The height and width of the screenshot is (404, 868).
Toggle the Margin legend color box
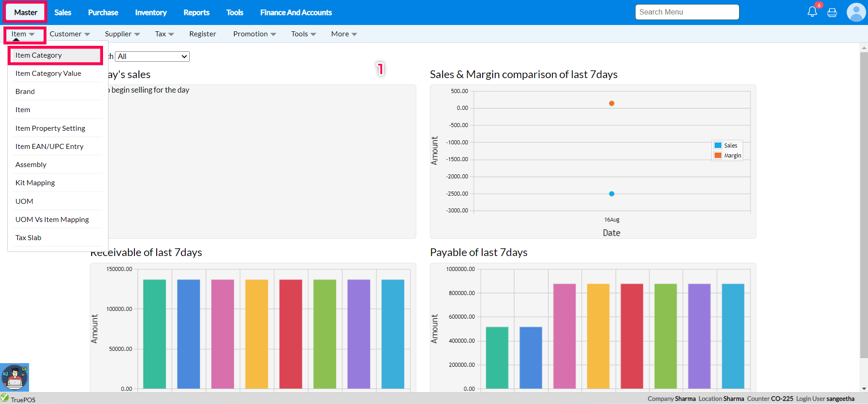(718, 155)
